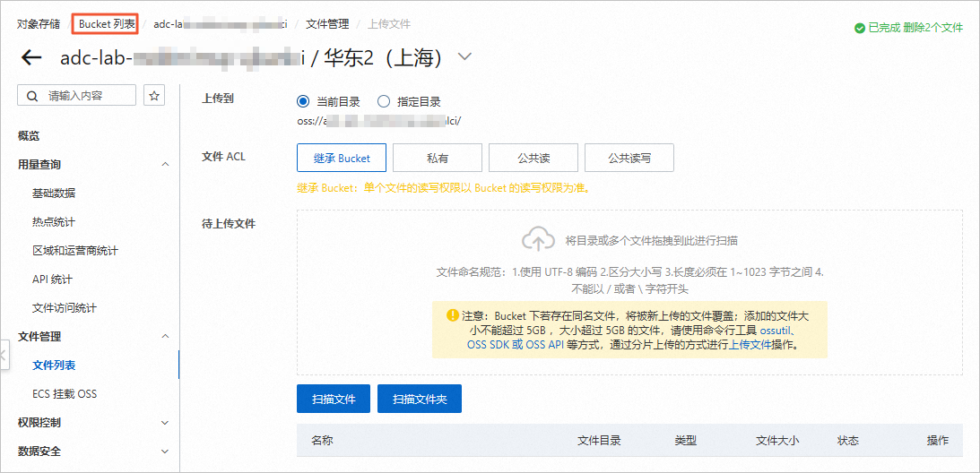Screen dimensions: 980x473
Task: Select the 指定目录 radio button
Action: click(384, 102)
